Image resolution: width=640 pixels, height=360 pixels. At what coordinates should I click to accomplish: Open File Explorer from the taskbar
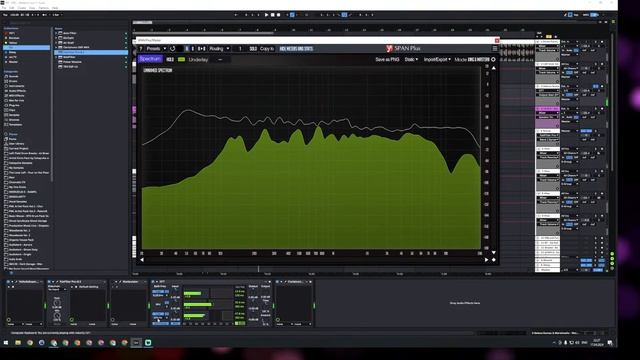click(18, 342)
